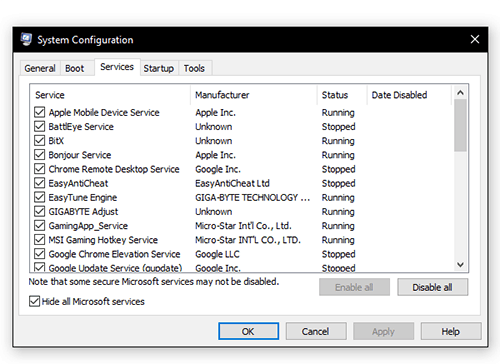Click the services list scrollbar thumb
The width and height of the screenshot is (500, 364).
pyautogui.click(x=460, y=125)
